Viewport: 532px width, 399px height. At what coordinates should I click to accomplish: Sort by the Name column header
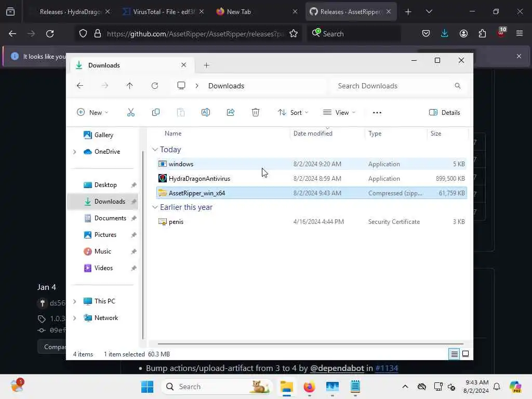click(173, 134)
